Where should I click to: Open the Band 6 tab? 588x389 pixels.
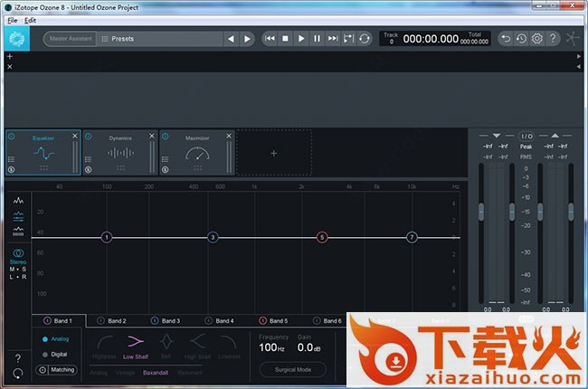pyautogui.click(x=327, y=321)
